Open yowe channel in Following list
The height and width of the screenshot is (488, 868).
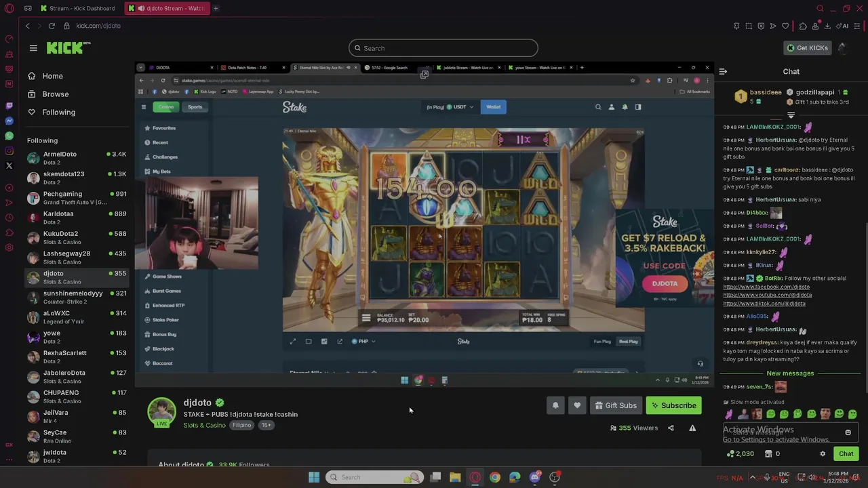coord(77,337)
